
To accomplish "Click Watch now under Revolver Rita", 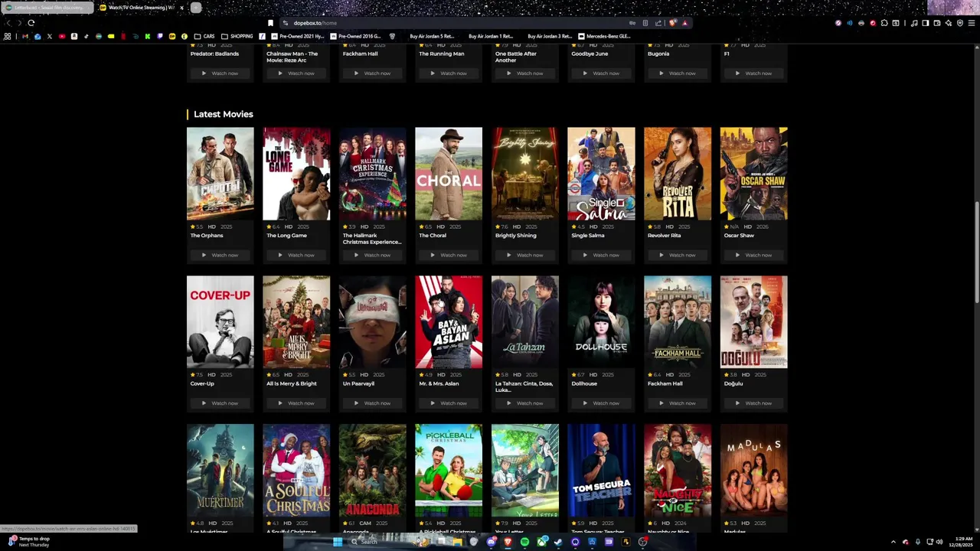I will (x=677, y=255).
